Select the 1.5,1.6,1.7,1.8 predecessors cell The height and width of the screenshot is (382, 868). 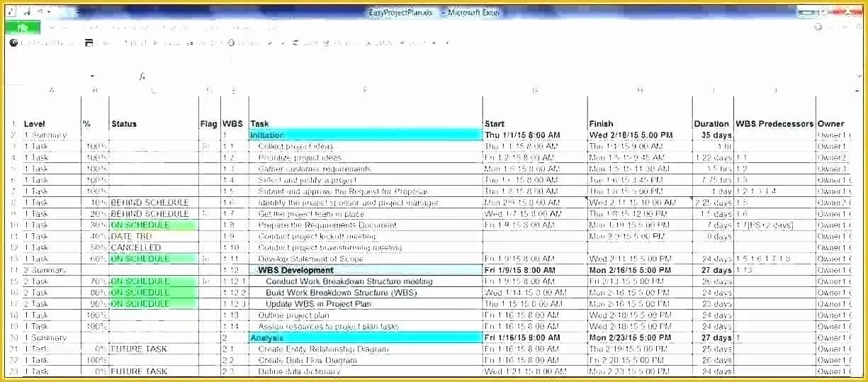point(774,259)
